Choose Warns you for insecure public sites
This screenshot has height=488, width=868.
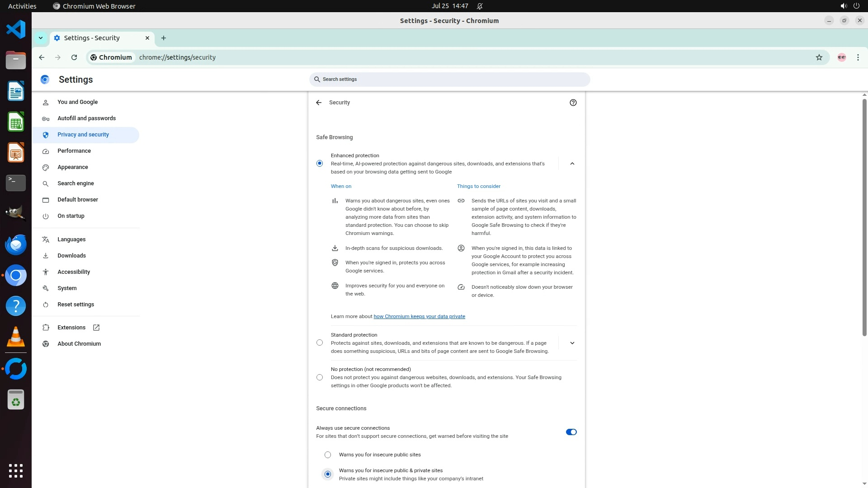[328, 455]
